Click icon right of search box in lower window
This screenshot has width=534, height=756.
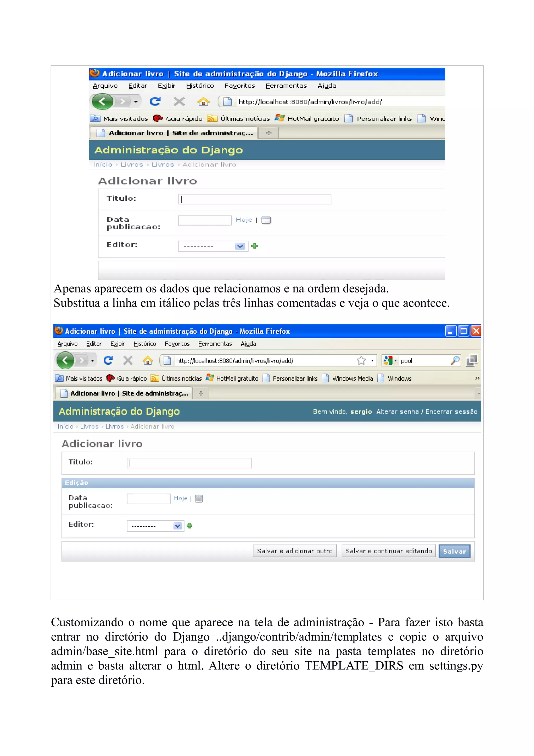point(472,361)
